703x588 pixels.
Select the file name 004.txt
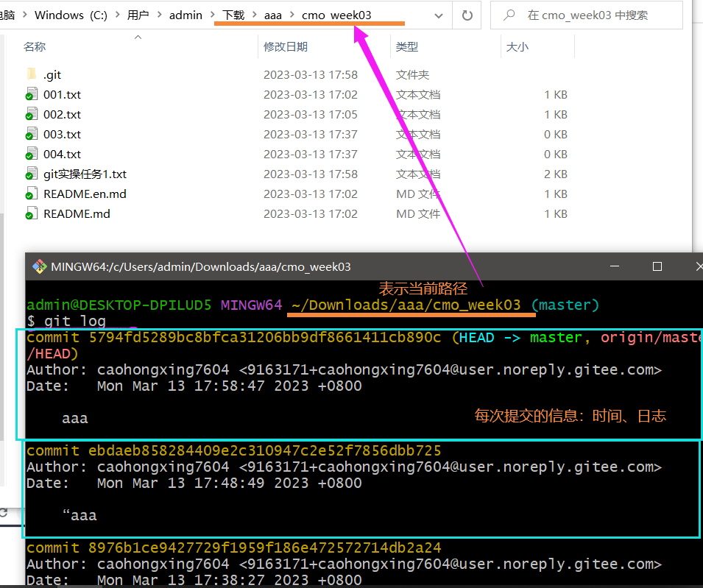tap(63, 154)
